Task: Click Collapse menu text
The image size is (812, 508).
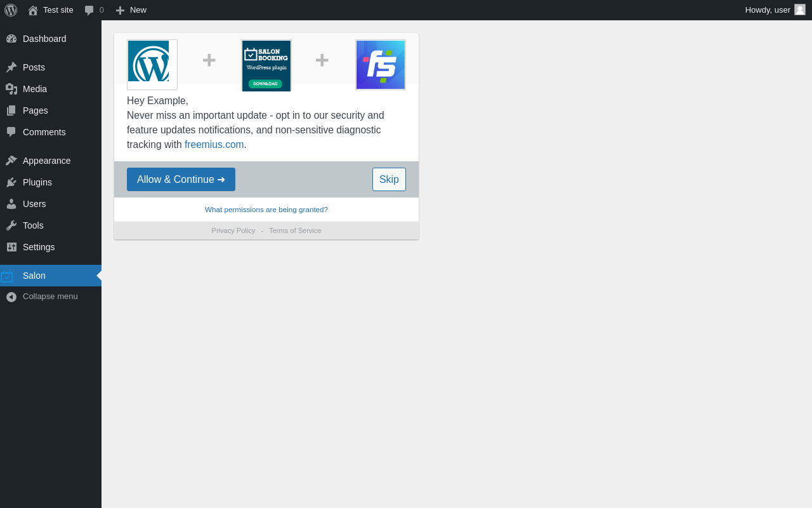Action: point(50,297)
